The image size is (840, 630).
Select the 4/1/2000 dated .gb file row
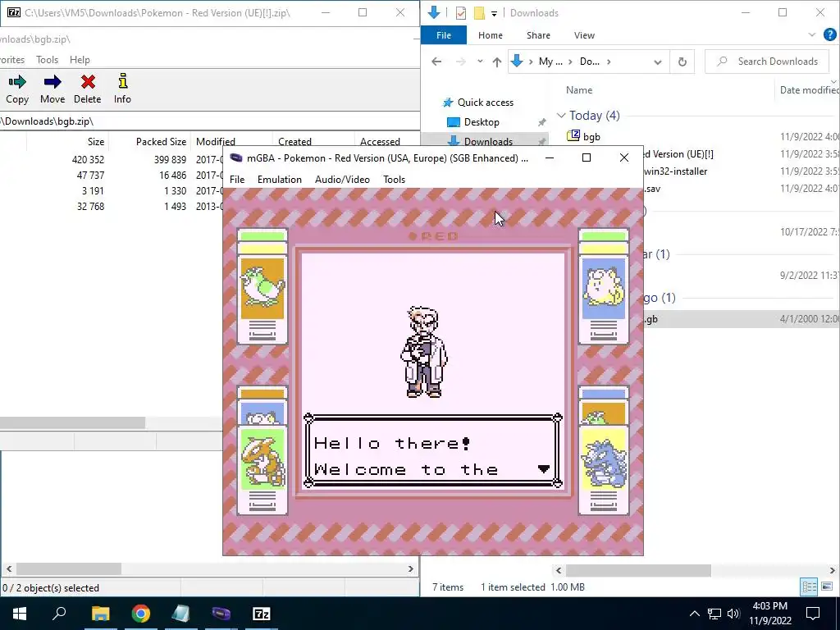742,319
